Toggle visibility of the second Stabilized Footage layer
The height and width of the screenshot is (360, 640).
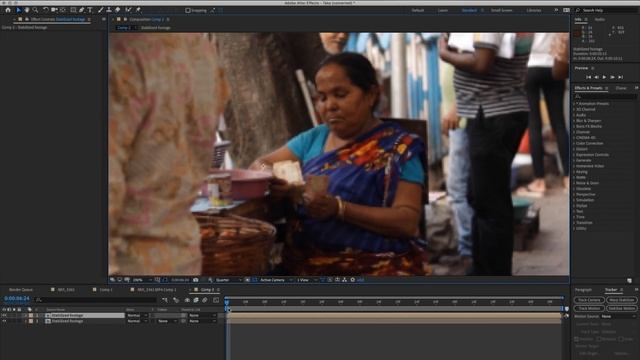4,321
